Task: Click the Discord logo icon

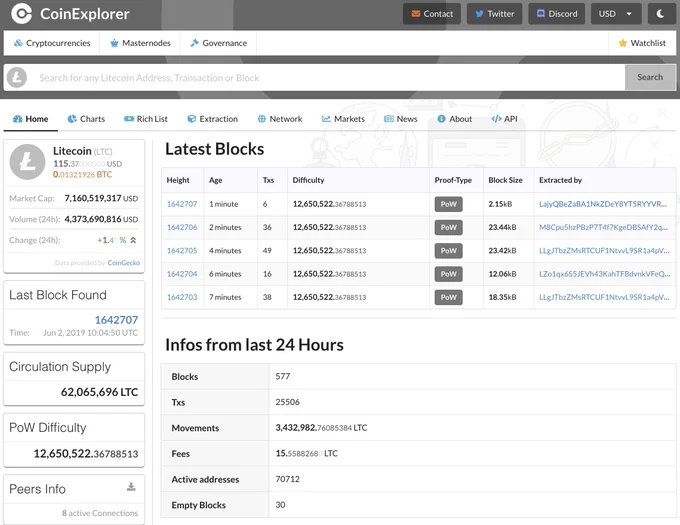Action: [541, 13]
